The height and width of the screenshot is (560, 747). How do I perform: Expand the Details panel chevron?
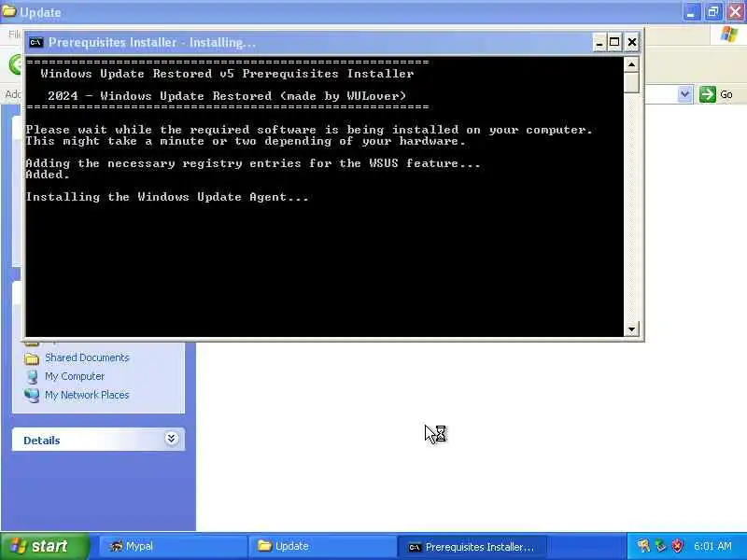click(x=172, y=438)
